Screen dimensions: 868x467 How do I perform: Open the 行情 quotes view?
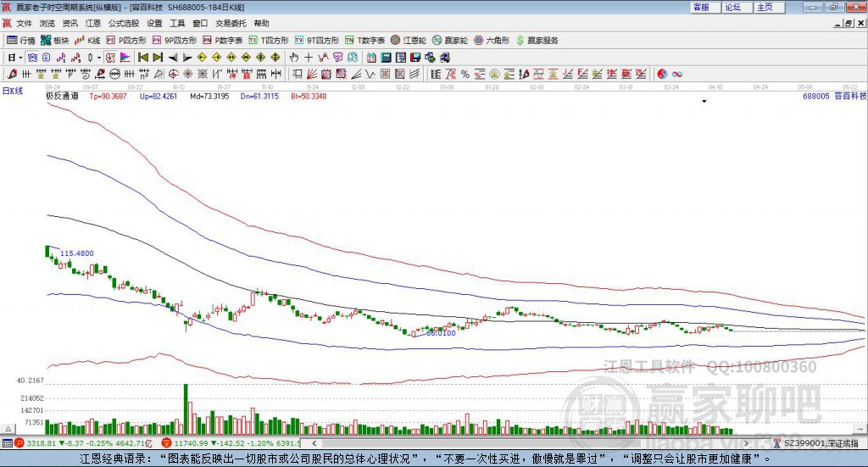point(20,41)
